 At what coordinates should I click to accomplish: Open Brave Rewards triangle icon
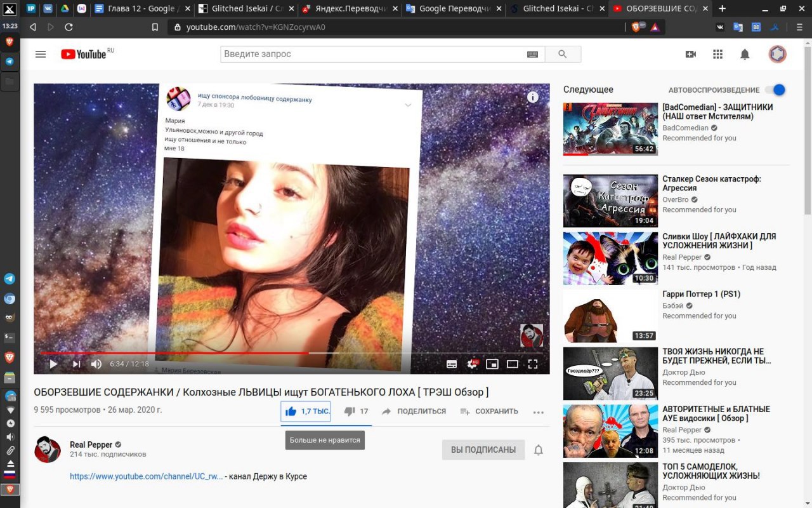click(655, 27)
